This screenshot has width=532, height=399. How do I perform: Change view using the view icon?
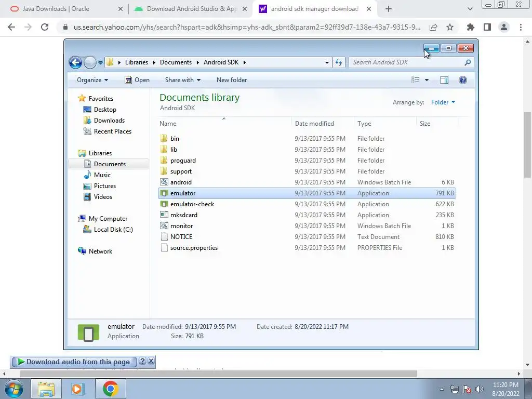[416, 80]
